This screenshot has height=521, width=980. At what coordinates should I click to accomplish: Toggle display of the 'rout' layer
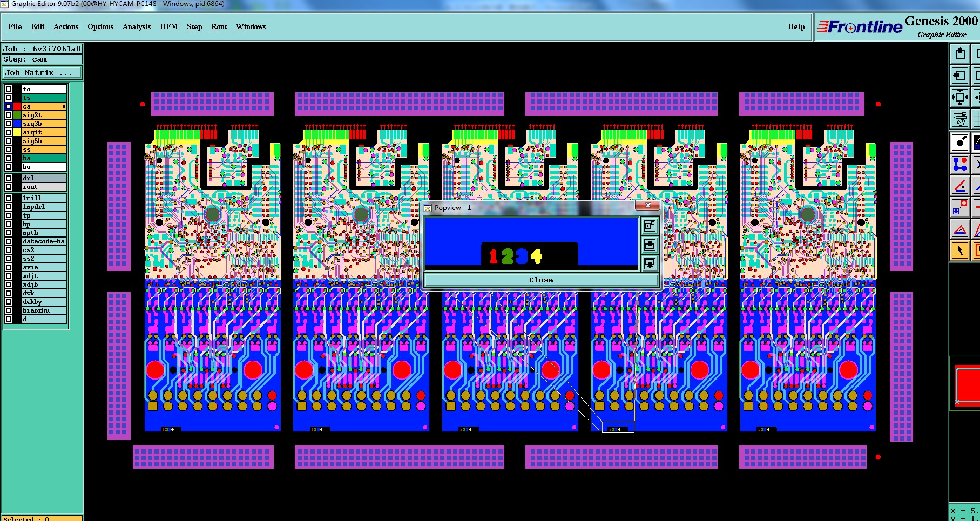(x=9, y=187)
